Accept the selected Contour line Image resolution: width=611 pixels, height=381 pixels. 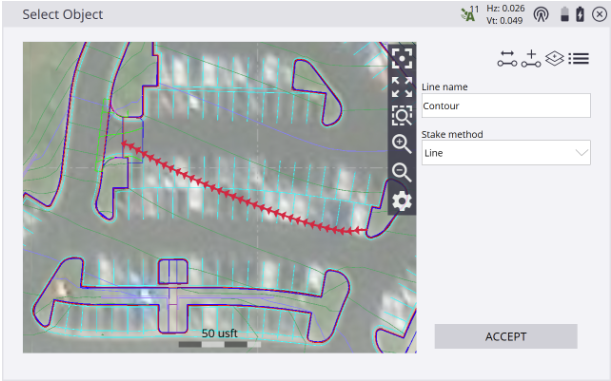506,336
